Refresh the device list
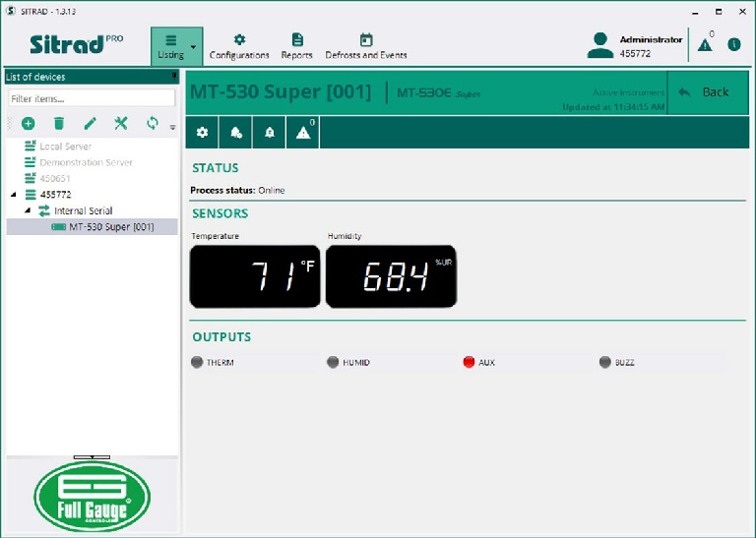This screenshot has width=756, height=538. [153, 123]
